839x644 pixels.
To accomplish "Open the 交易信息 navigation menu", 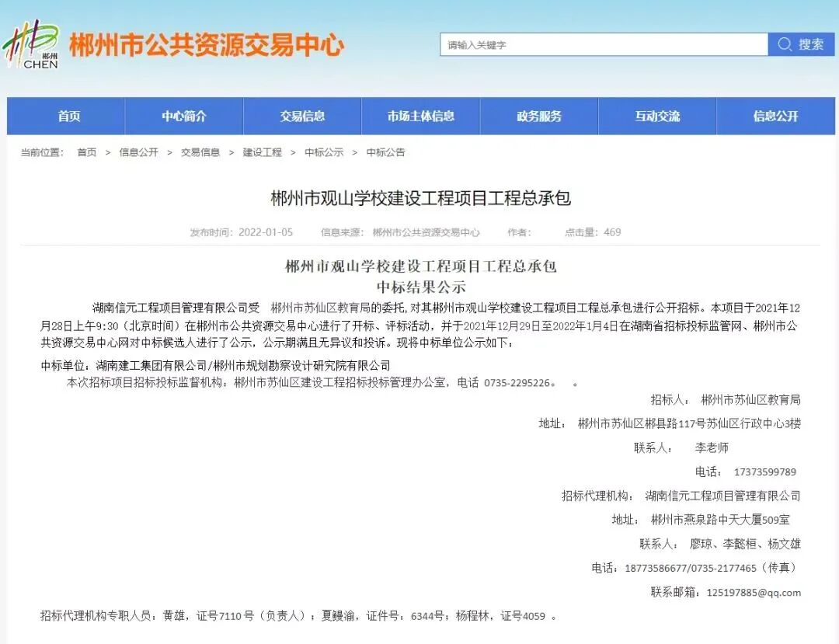I will 301,116.
